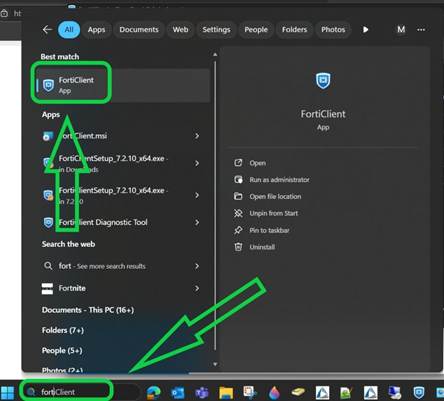Open the FortiClient shield icon in taskbar
The width and height of the screenshot is (444, 401).
pos(419,393)
